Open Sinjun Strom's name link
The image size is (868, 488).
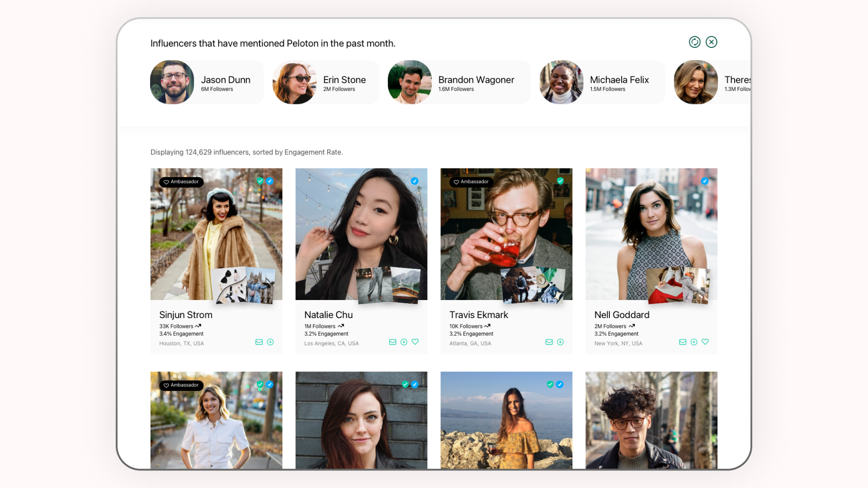186,315
